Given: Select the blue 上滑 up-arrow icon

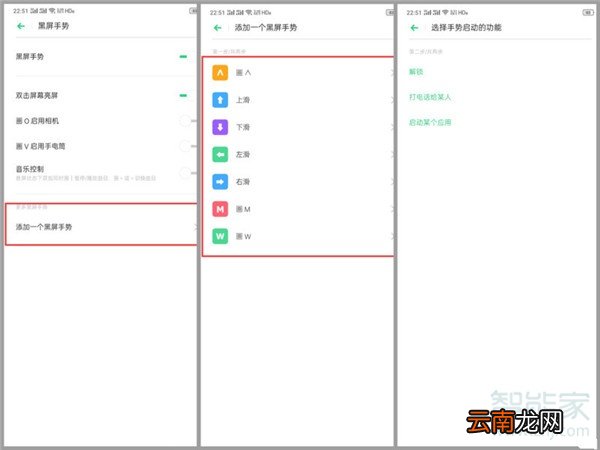Looking at the screenshot, I should coord(220,100).
